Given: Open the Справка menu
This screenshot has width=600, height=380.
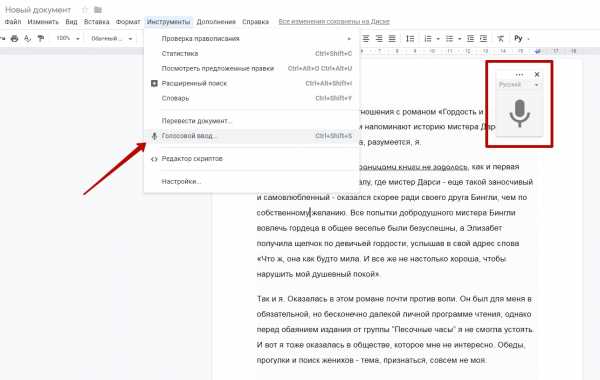Looking at the screenshot, I should tap(255, 22).
